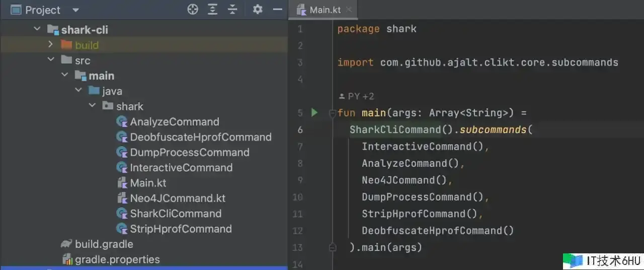Toggle fold marker at line 13
Image resolution: width=644 pixels, height=270 pixels.
coord(332,247)
